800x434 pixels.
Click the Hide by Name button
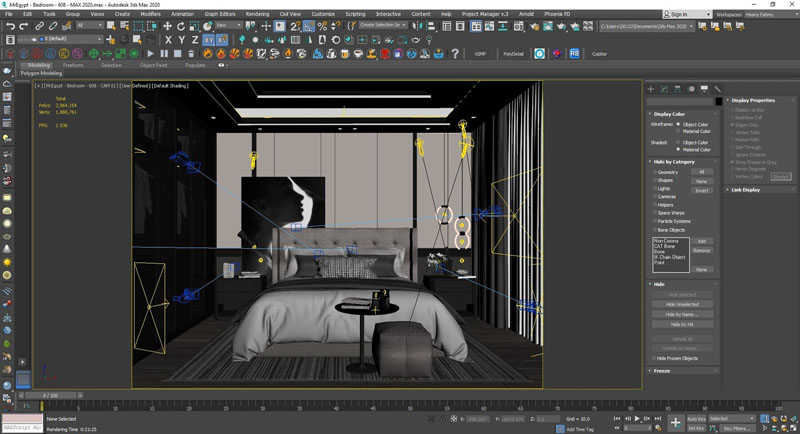click(682, 314)
